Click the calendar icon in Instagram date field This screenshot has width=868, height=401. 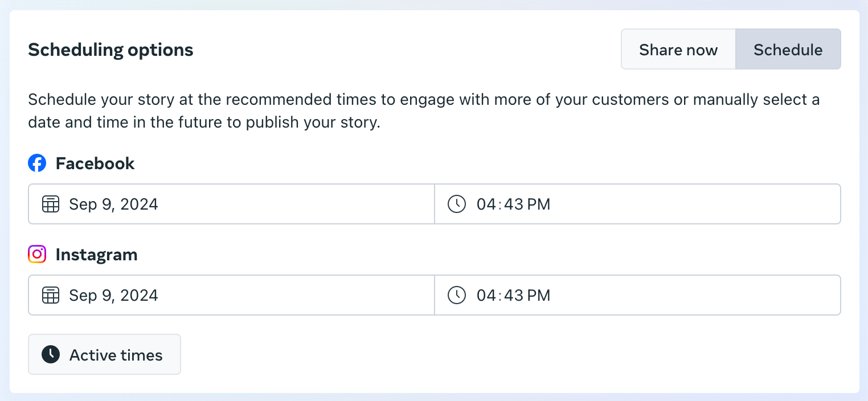click(51, 295)
